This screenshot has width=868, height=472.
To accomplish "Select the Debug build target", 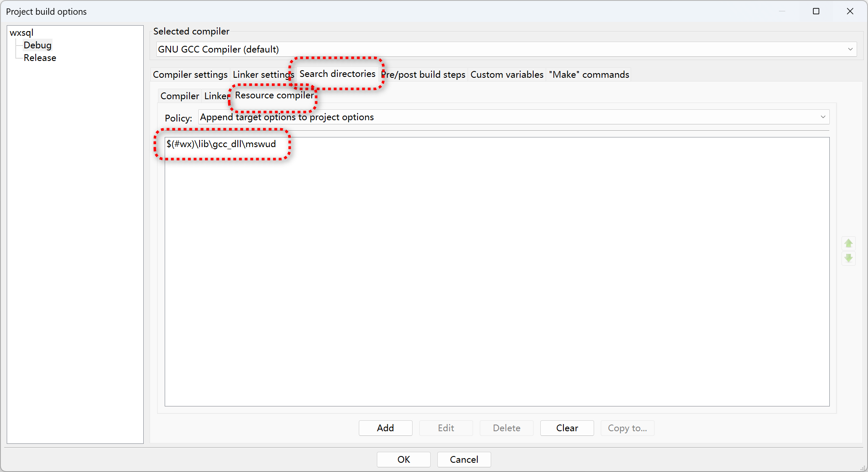I will [x=37, y=45].
